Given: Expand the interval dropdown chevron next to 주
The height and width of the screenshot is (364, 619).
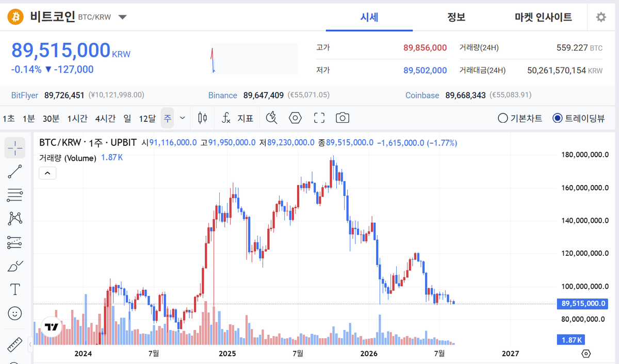Looking at the screenshot, I should [x=182, y=118].
